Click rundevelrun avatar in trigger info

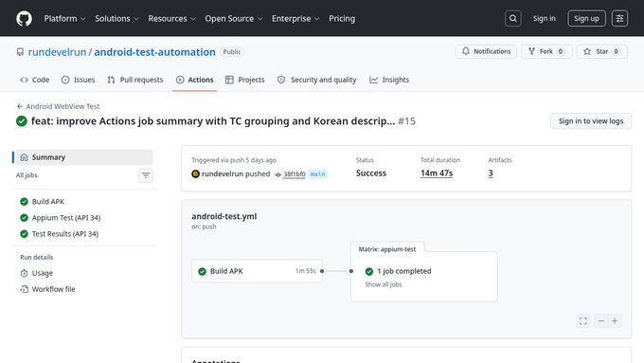(195, 173)
